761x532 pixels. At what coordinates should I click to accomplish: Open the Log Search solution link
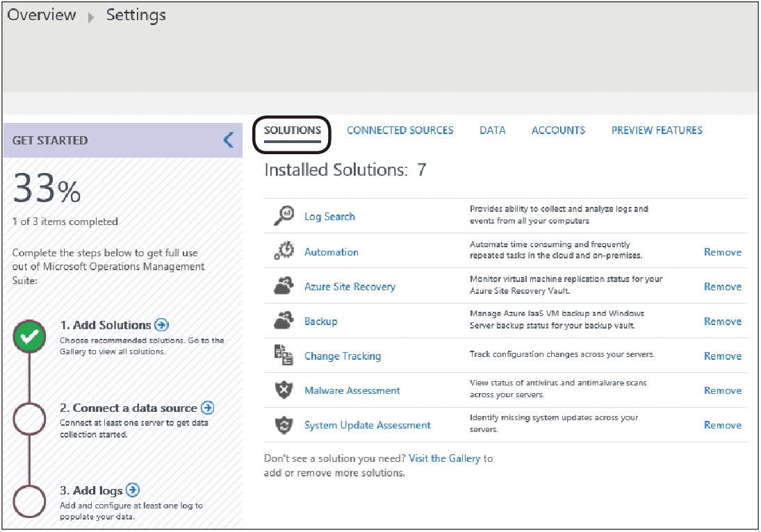point(329,217)
